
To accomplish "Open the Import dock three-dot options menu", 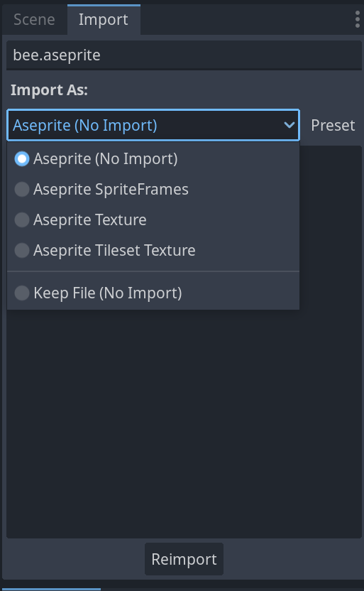I will click(x=357, y=19).
